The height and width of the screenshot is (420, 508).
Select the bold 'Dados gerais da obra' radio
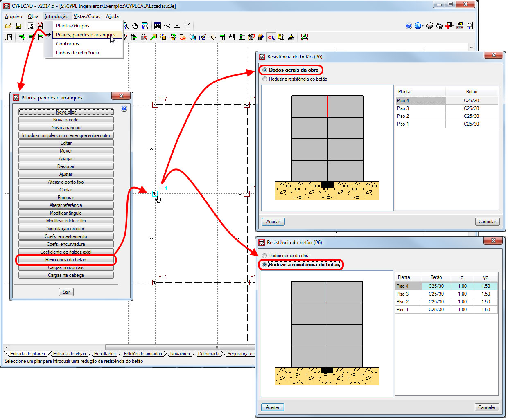tap(265, 70)
